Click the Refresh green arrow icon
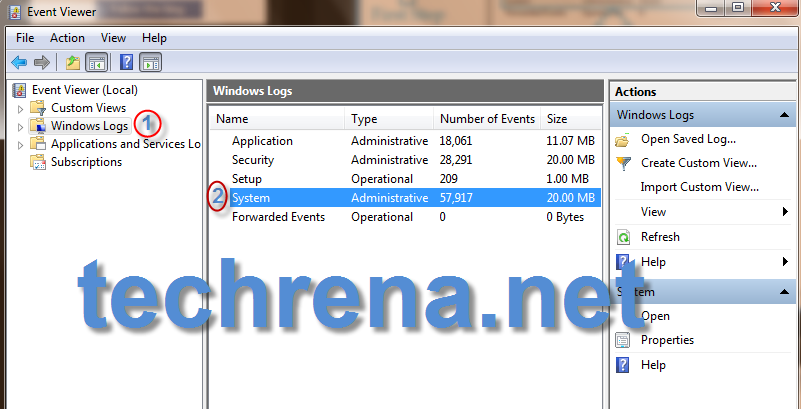This screenshot has width=801, height=409. [x=623, y=237]
